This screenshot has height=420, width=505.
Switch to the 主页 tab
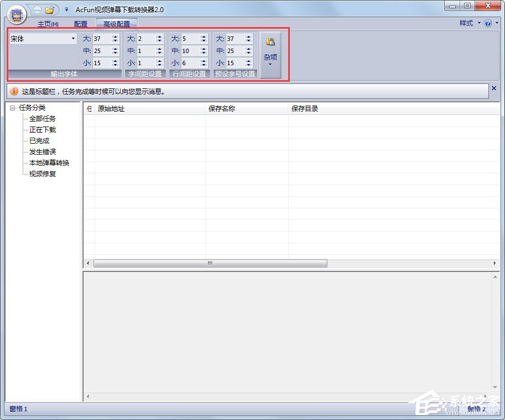[x=48, y=24]
